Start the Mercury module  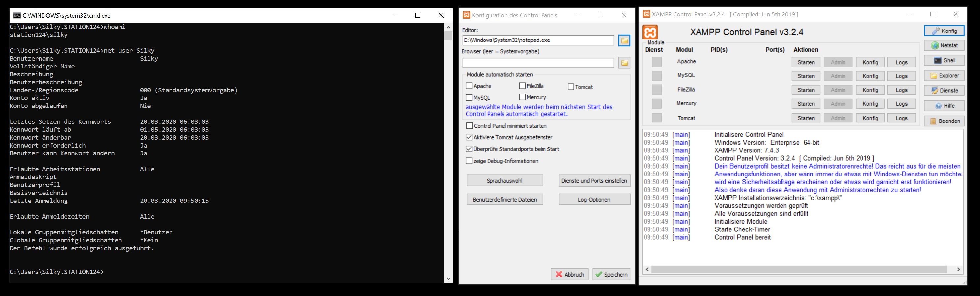(x=806, y=104)
